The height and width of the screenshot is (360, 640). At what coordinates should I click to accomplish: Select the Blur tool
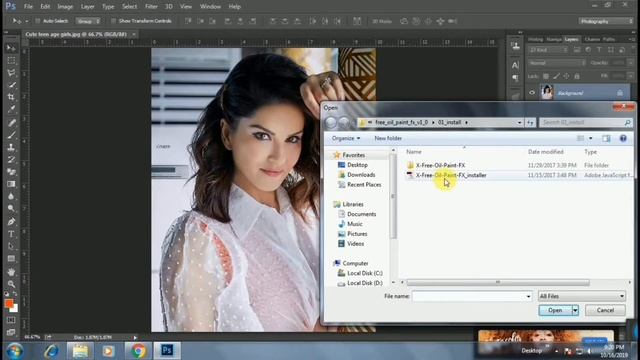click(x=11, y=196)
